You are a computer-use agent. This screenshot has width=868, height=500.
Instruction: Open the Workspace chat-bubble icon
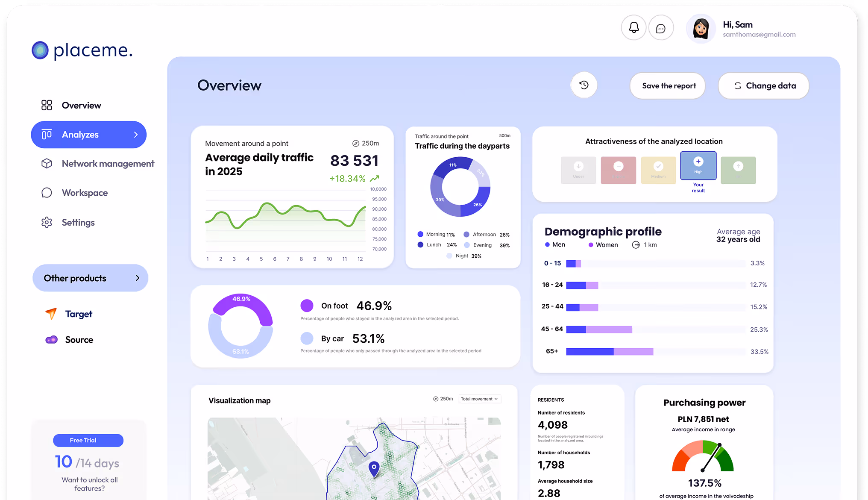coord(47,192)
